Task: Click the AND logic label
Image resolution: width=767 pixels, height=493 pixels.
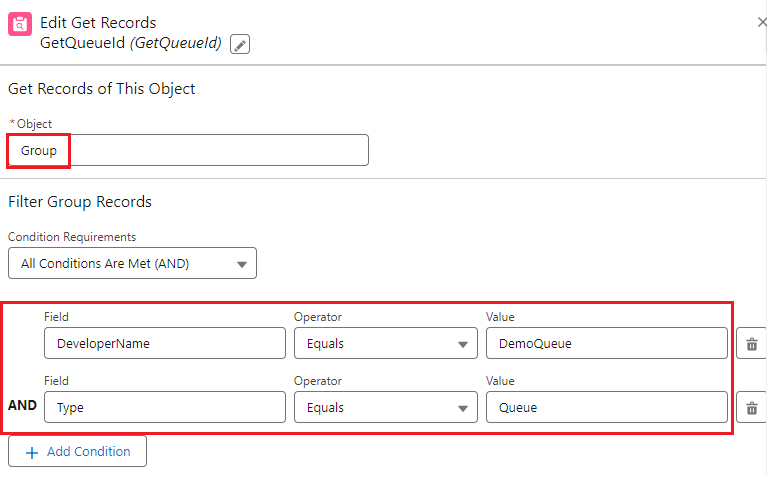Action: pyautogui.click(x=23, y=408)
